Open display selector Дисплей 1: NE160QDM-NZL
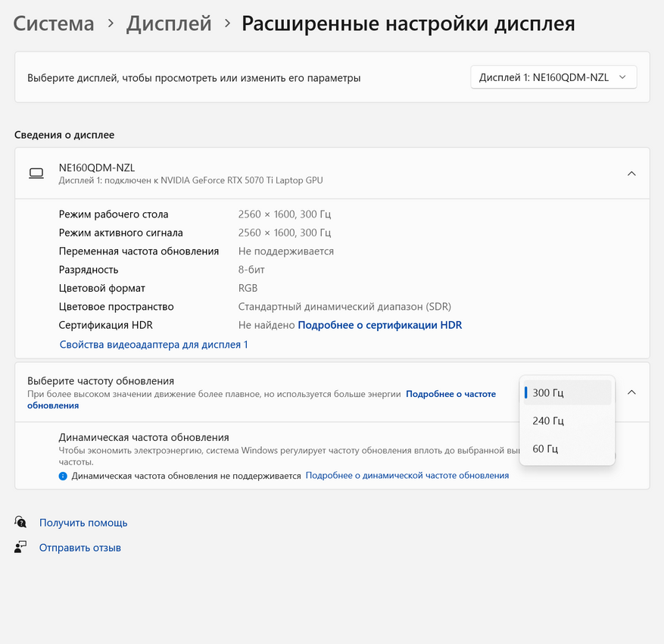The width and height of the screenshot is (664, 644). [x=553, y=77]
